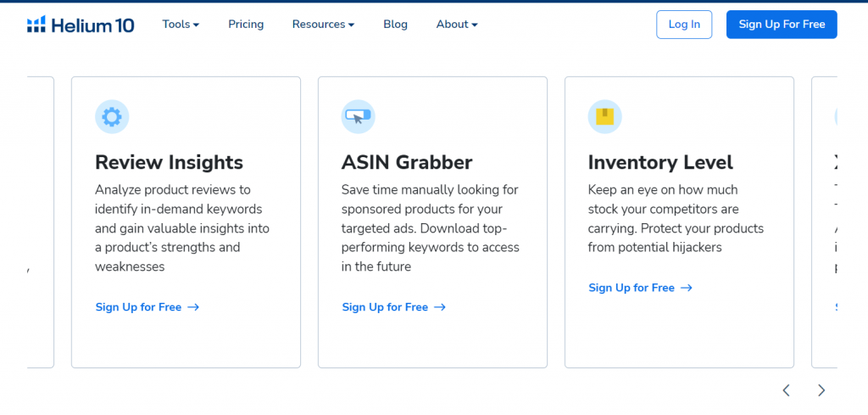Open the Pricing page
The height and width of the screenshot is (415, 868).
click(246, 25)
